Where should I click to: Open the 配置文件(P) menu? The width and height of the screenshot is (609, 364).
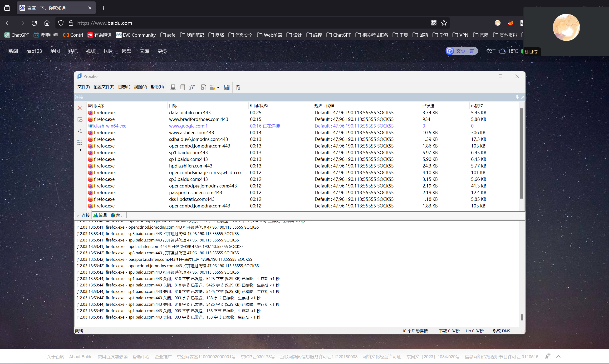[x=104, y=87]
